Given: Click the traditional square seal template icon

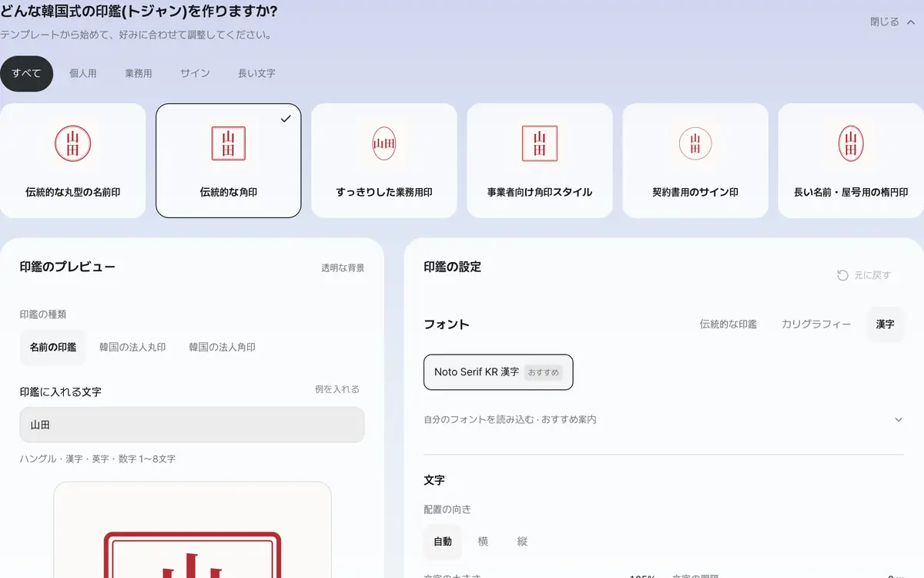Looking at the screenshot, I should [229, 143].
